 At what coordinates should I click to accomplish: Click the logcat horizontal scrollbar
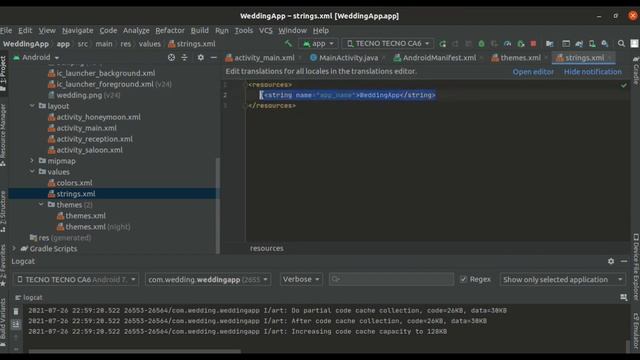135,350
